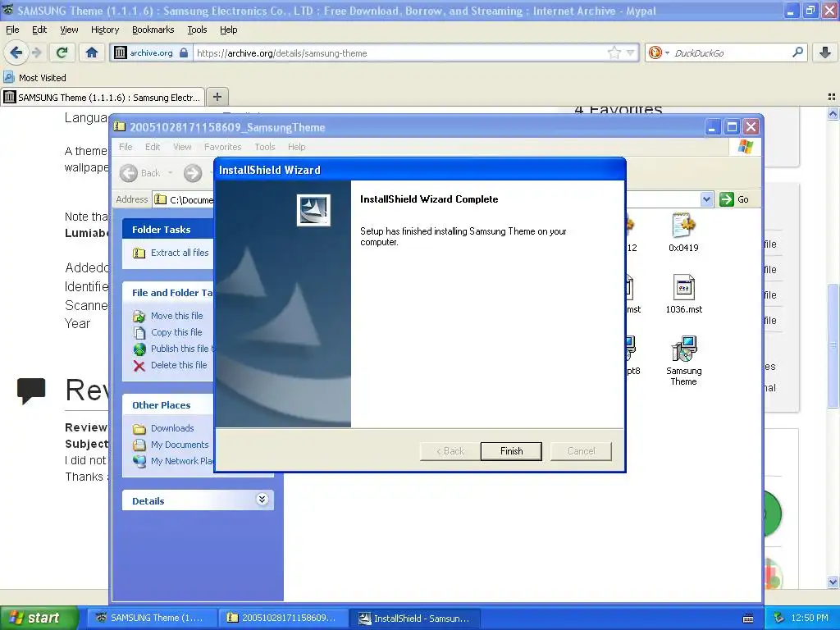840x630 pixels.
Task: Open the Windows Start menu
Action: click(39, 618)
